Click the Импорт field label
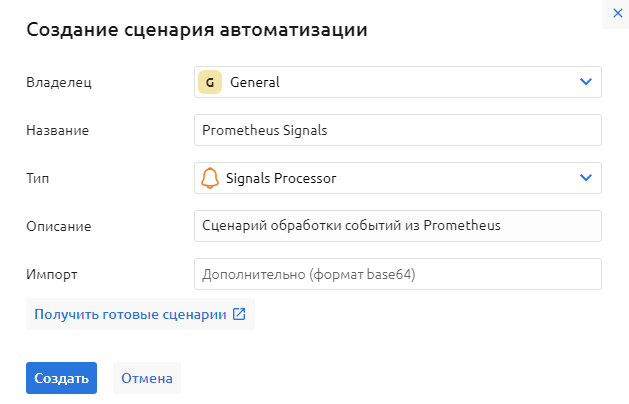 click(x=51, y=274)
